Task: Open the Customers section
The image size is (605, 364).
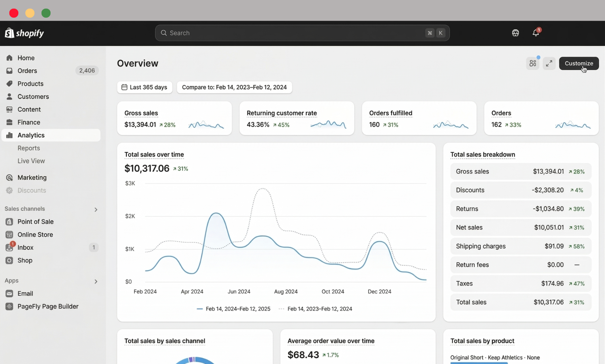Action: coord(33,97)
